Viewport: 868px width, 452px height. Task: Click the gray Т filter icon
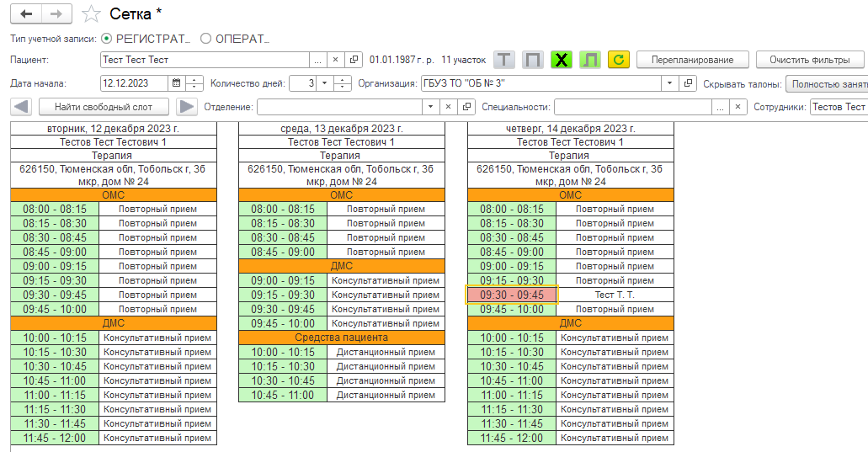[503, 60]
